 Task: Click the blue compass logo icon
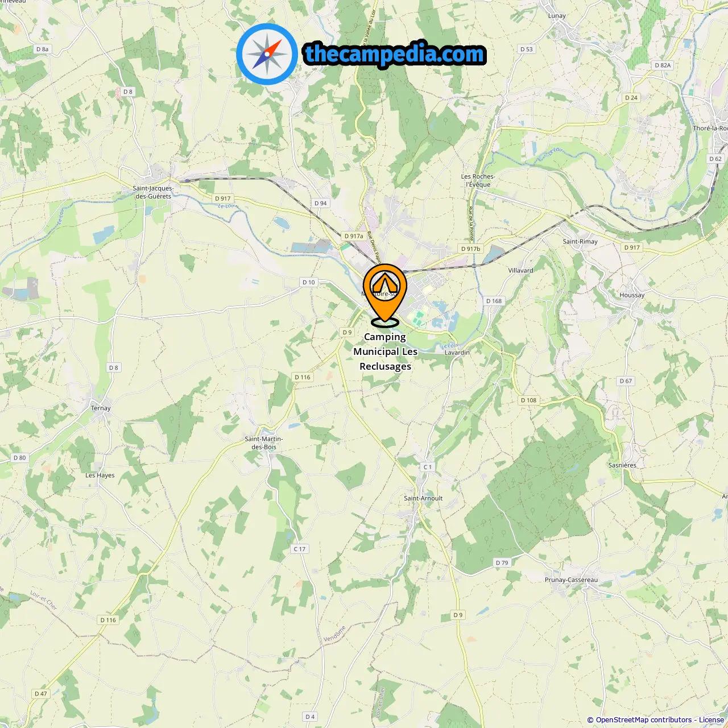pos(267,54)
